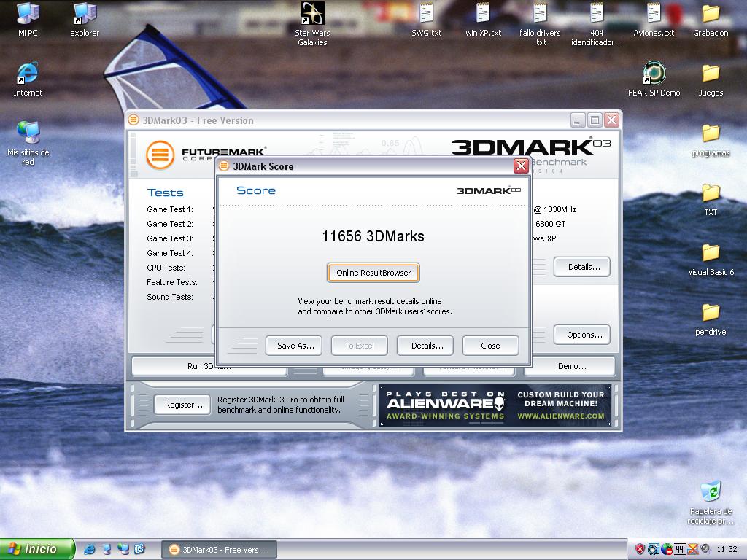Click the Sound Tests label
747x560 pixels.
click(x=170, y=297)
